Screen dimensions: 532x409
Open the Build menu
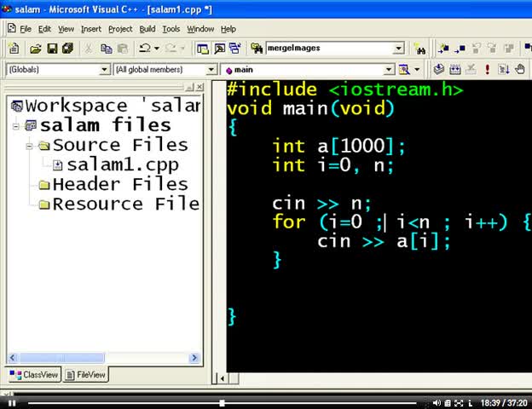(x=147, y=29)
